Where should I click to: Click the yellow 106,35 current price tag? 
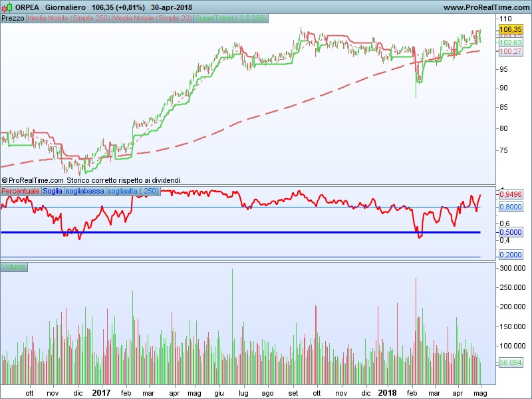coord(509,30)
